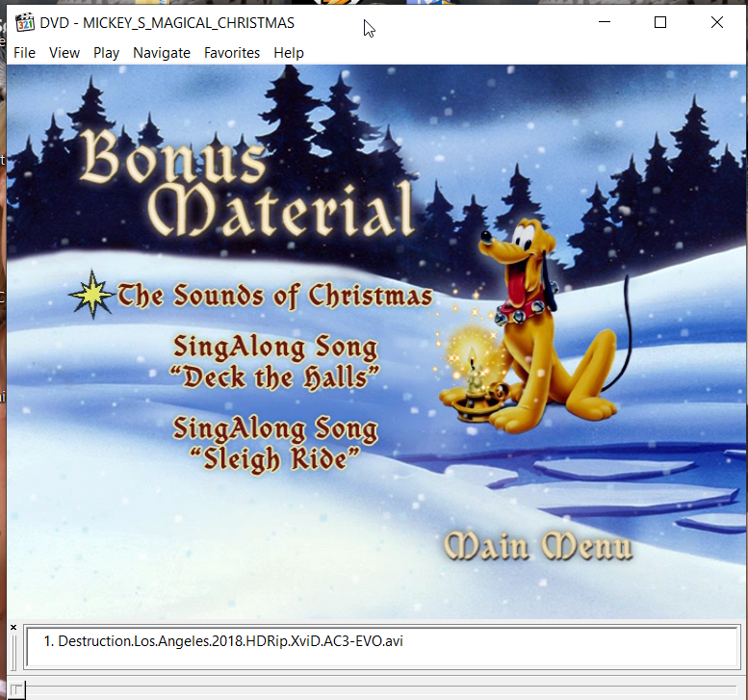Screen dimensions: 748x700
Task: Choose SingAlong Song Sleigh Ride
Action: click(274, 444)
